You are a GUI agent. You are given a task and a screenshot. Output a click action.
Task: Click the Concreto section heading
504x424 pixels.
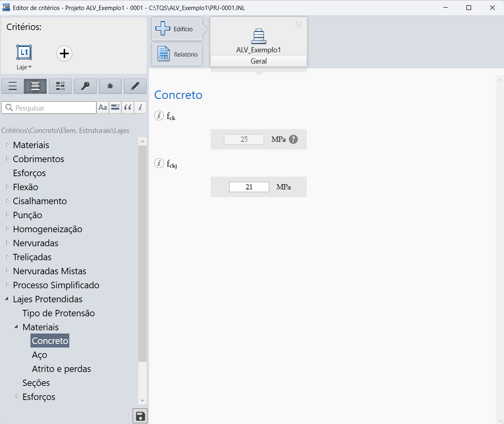click(178, 95)
